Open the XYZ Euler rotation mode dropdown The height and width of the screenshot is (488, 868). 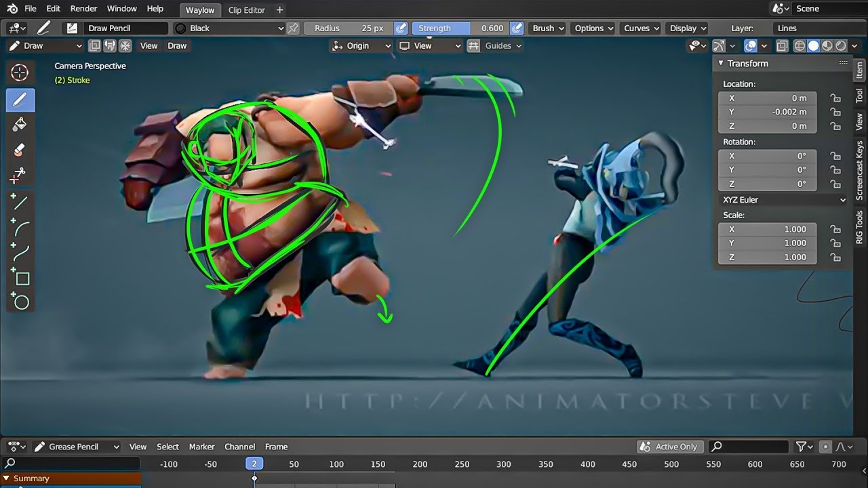click(782, 199)
